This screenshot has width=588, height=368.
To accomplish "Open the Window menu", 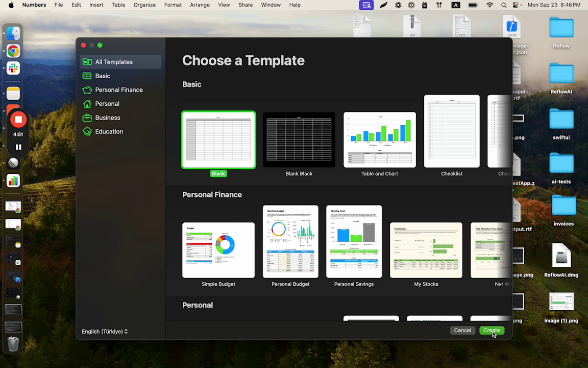I will (271, 5).
